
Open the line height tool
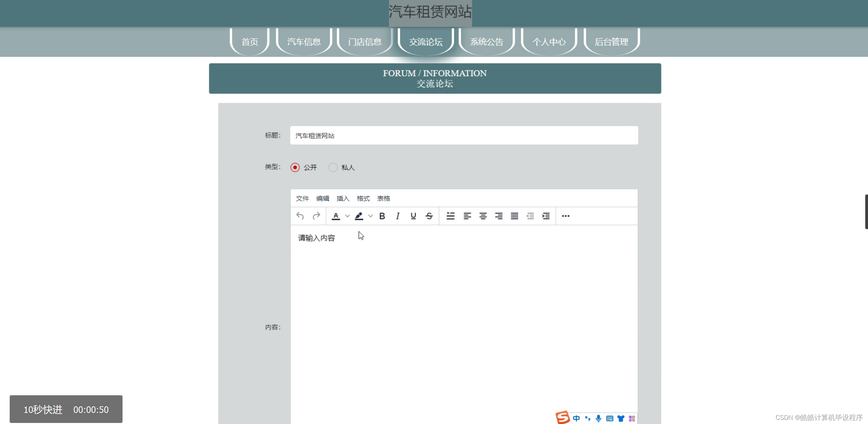450,216
